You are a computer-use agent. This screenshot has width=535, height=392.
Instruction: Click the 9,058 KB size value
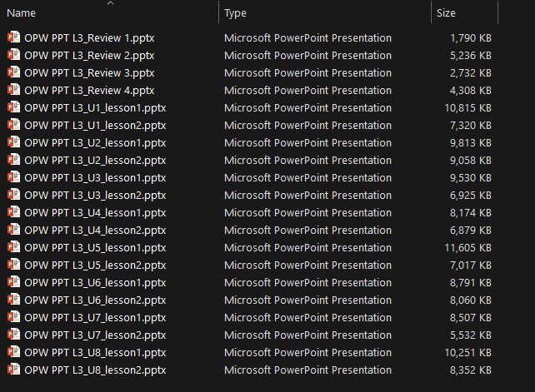pos(471,160)
